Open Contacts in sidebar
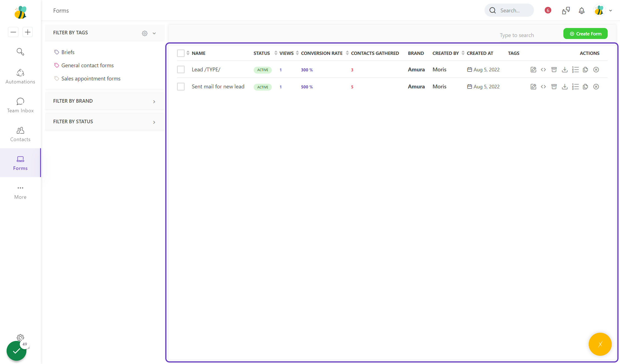 [20, 134]
